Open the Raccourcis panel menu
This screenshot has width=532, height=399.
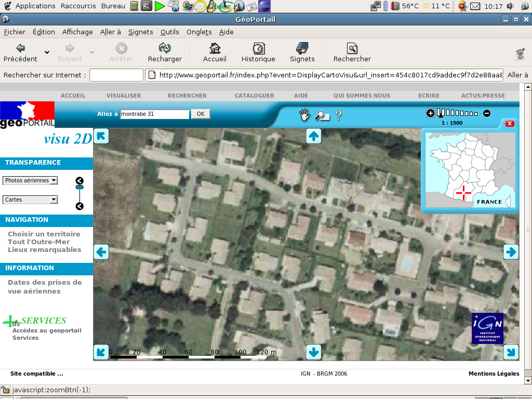pyautogui.click(x=78, y=6)
